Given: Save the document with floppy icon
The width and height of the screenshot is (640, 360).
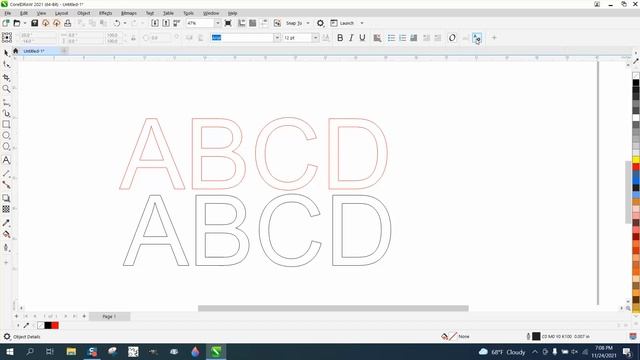Looking at the screenshot, I should pos(35,23).
